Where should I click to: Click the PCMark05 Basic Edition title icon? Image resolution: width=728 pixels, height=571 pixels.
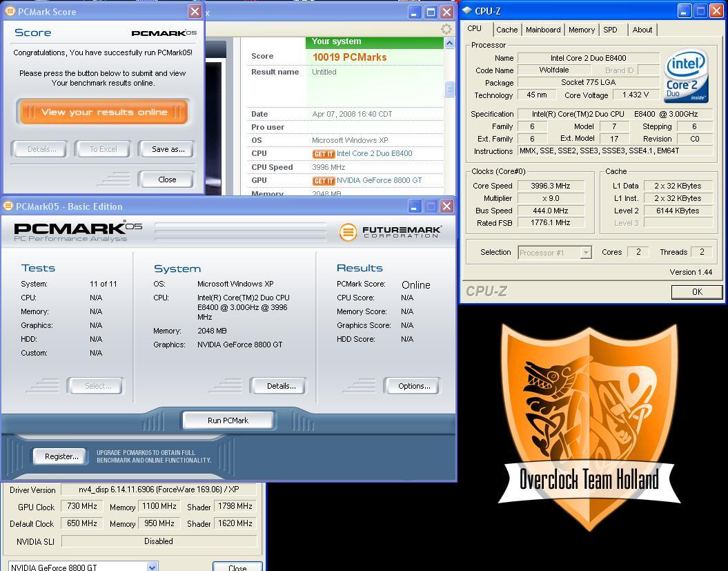tap(8, 206)
